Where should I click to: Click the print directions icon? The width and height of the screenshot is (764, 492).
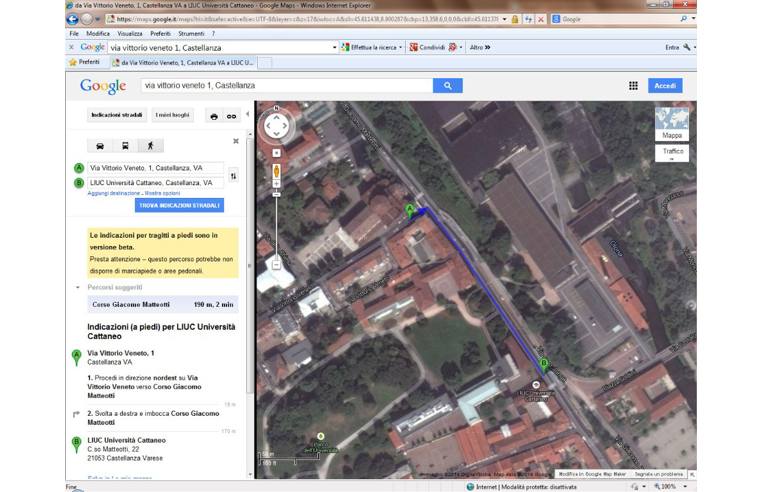click(x=213, y=116)
